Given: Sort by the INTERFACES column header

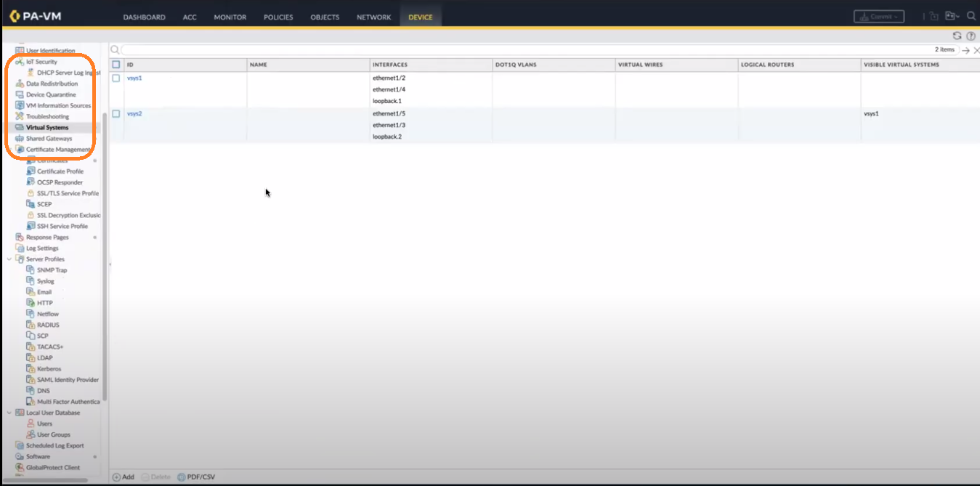Looking at the screenshot, I should tap(431, 65).
